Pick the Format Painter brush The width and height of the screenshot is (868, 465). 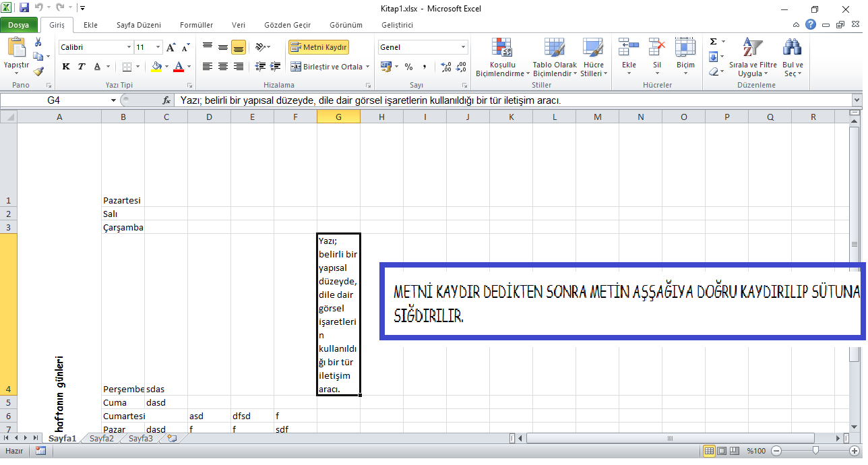coord(38,70)
